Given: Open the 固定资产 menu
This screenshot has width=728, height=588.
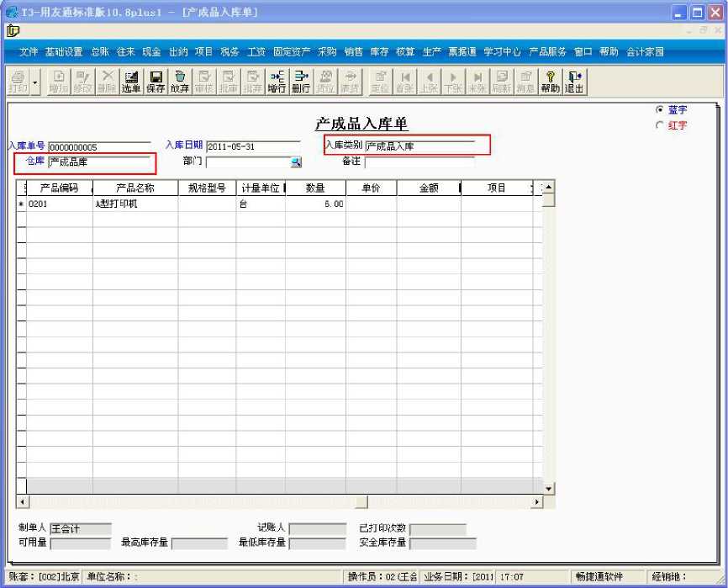Looking at the screenshot, I should tap(292, 51).
